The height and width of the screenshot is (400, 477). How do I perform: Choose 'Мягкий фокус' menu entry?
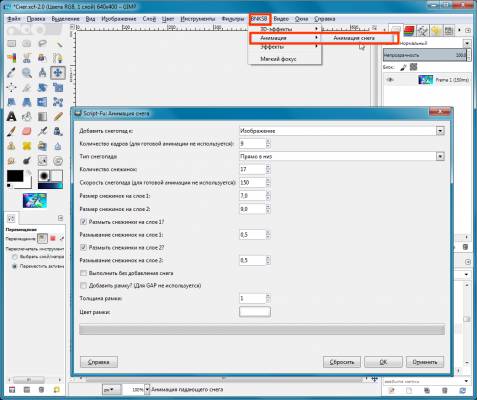pyautogui.click(x=285, y=59)
